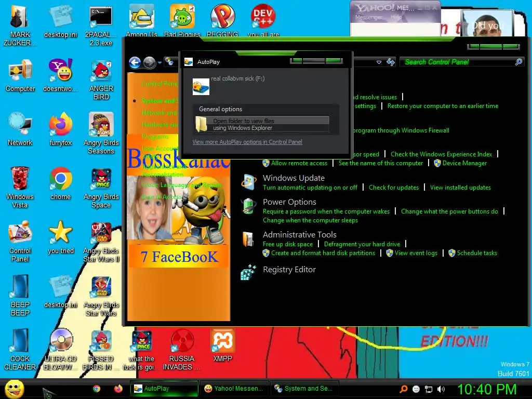Screen dimensions: 532x399
Task: Click View event logs link
Action: [x=416, y=253]
